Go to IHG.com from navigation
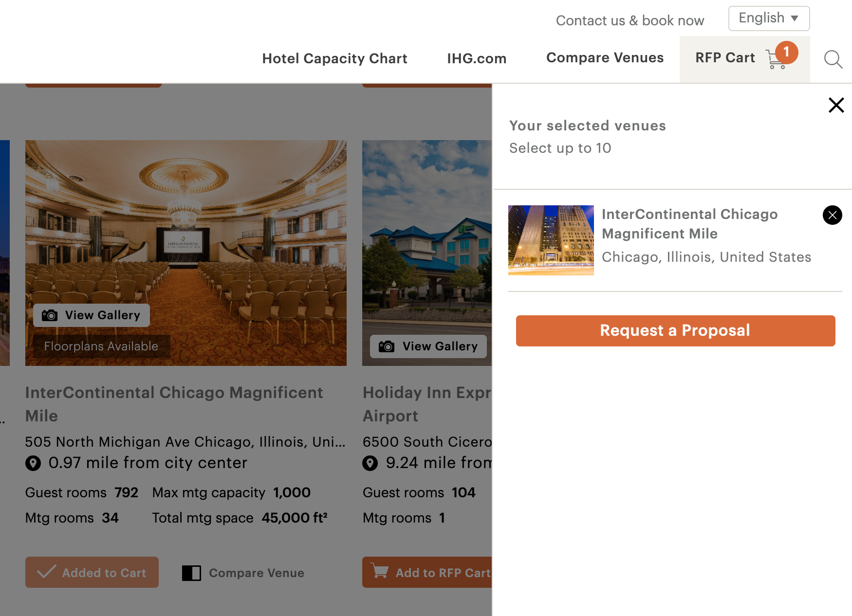The image size is (852, 616). click(477, 58)
